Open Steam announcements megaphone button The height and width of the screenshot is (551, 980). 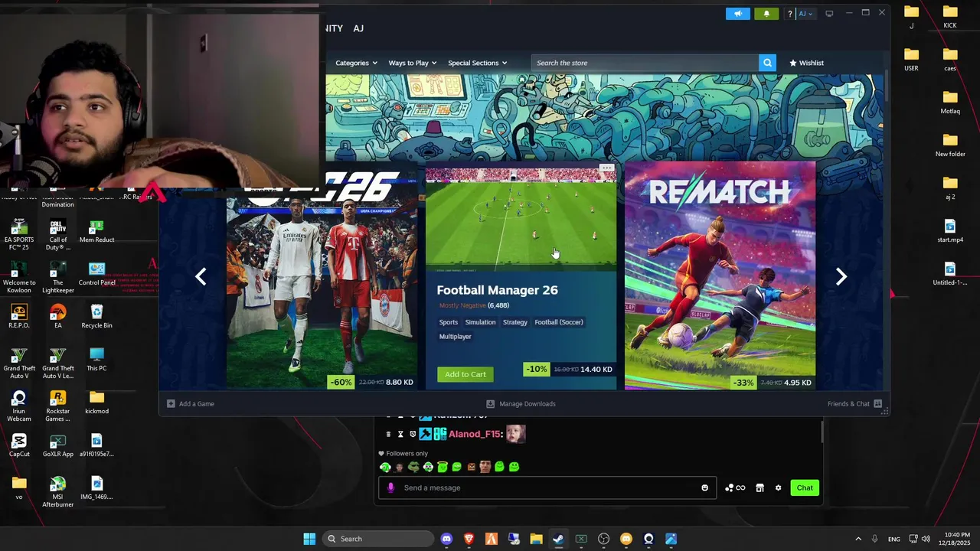point(737,14)
